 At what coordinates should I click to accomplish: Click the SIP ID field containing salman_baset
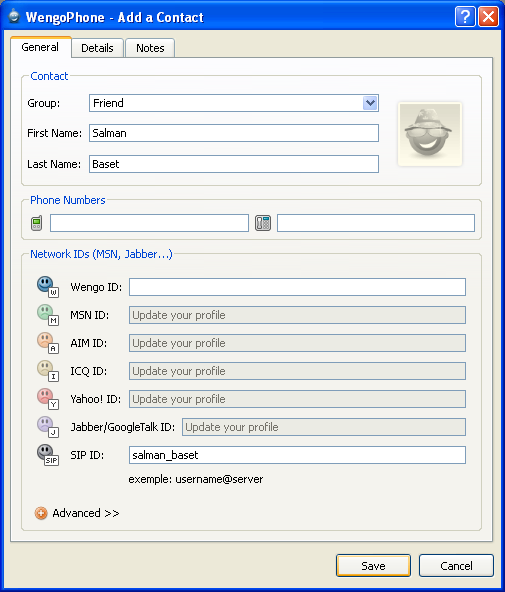(297, 455)
